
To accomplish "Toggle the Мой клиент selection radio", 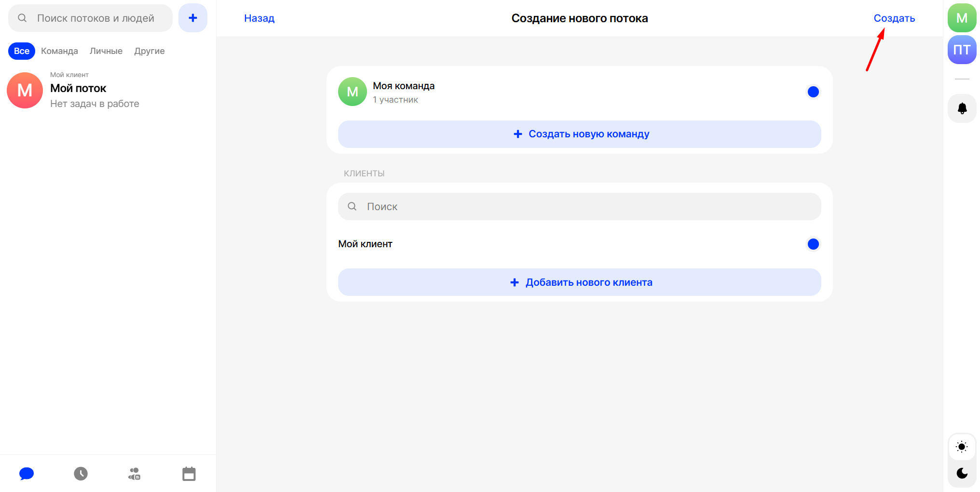I will point(813,244).
